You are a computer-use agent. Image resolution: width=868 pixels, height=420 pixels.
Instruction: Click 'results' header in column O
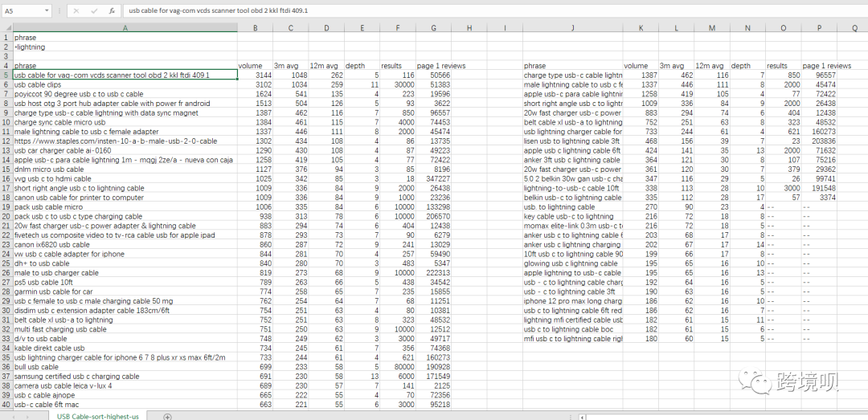point(784,66)
